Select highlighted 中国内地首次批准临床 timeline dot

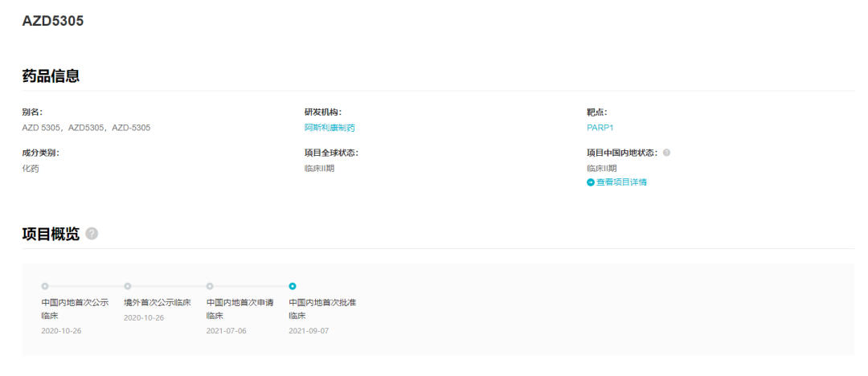point(293,286)
